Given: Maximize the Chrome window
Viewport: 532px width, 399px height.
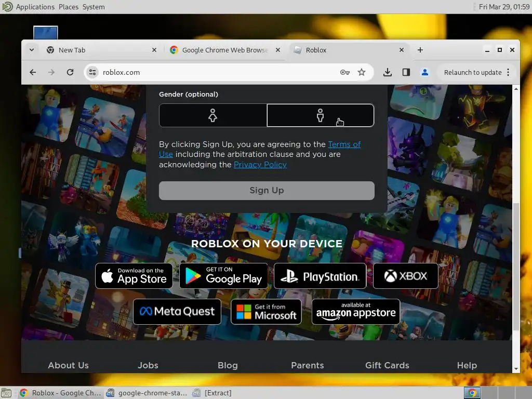Looking at the screenshot, I should coord(499,50).
